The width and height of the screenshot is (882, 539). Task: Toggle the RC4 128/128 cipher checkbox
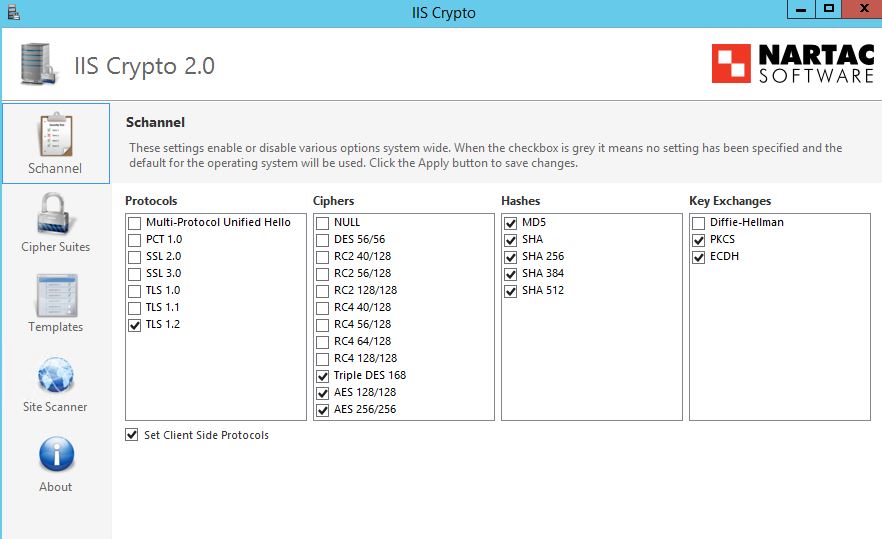[x=322, y=359]
